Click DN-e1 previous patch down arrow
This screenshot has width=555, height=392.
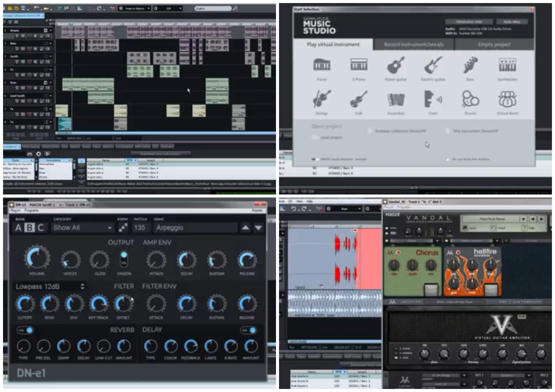pyautogui.click(x=258, y=228)
